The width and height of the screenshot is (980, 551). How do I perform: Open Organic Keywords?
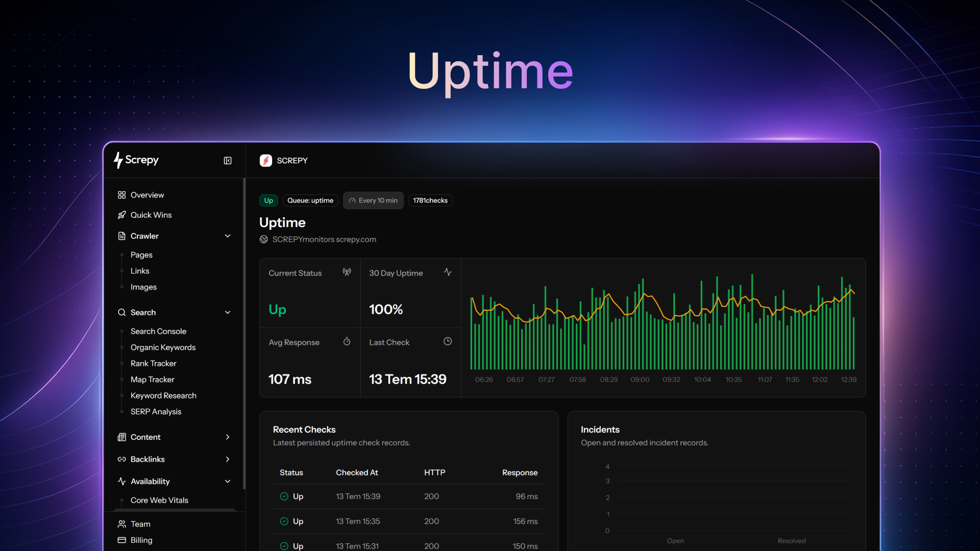point(163,347)
